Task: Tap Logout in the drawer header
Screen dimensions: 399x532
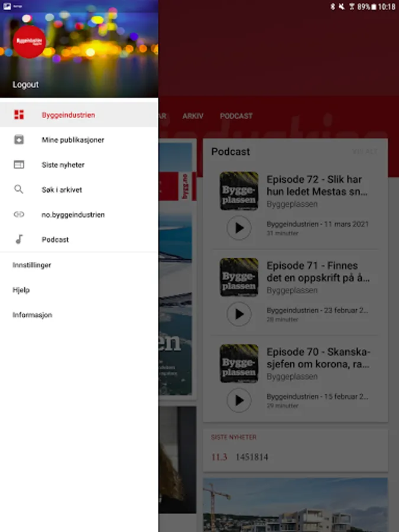Action: [x=25, y=85]
